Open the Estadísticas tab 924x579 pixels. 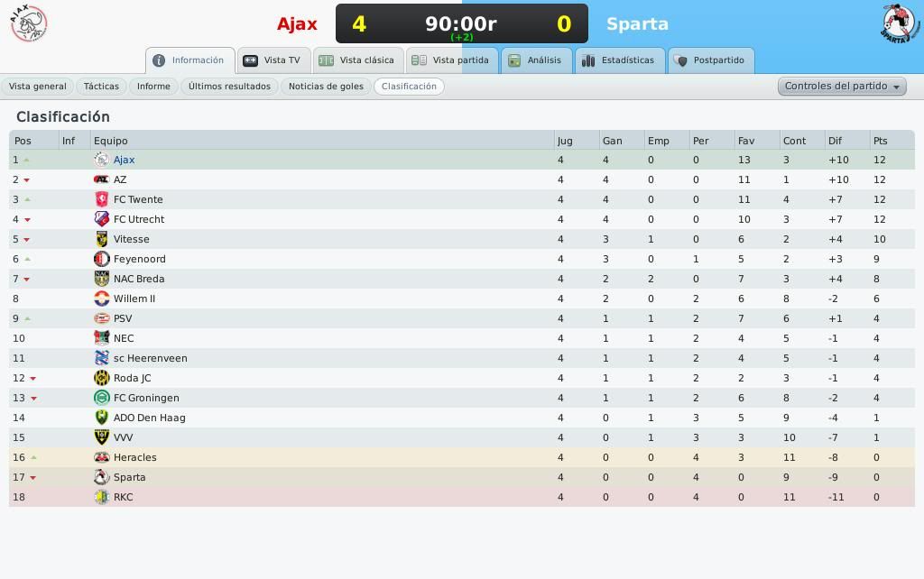pos(619,60)
